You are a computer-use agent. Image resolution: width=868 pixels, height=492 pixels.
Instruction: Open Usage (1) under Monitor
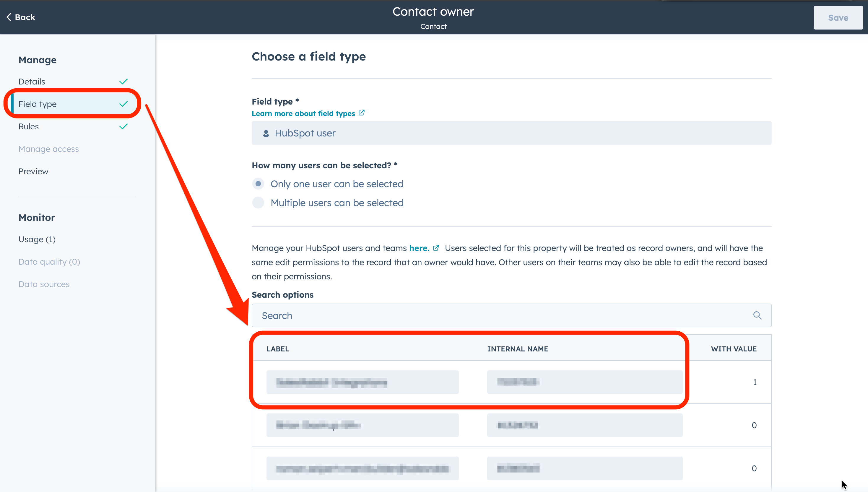coord(37,239)
